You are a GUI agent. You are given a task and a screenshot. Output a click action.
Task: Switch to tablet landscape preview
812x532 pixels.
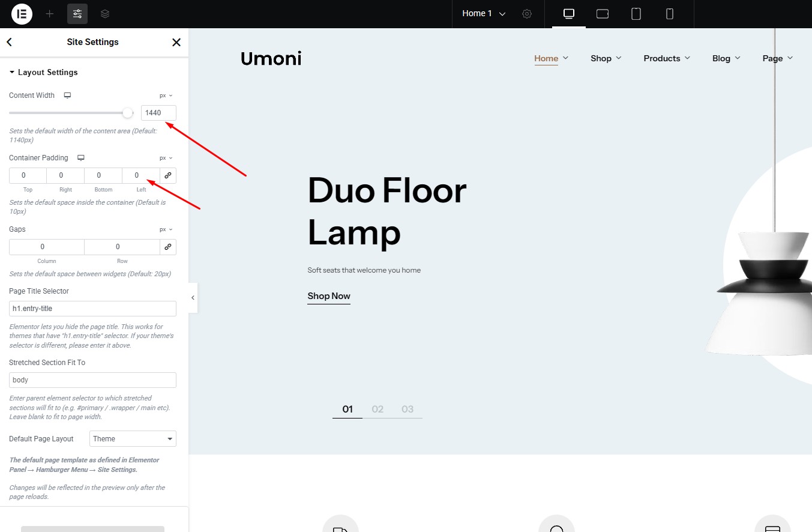point(603,14)
